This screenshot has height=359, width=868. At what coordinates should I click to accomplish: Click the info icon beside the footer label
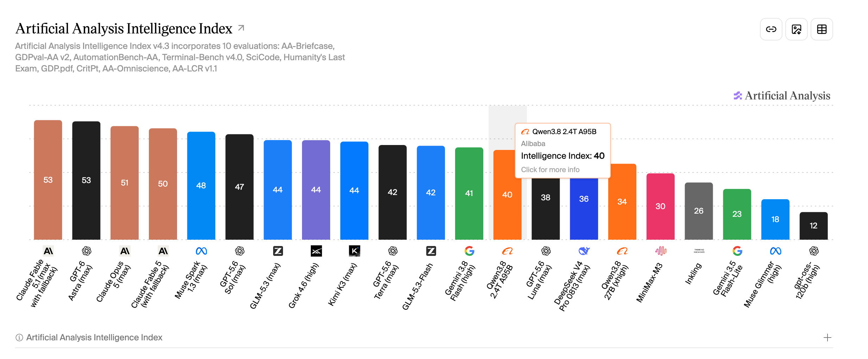coord(19,338)
